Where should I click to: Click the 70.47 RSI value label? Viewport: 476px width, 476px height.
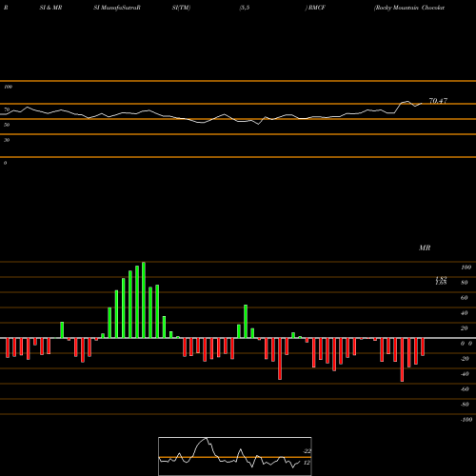point(438,101)
